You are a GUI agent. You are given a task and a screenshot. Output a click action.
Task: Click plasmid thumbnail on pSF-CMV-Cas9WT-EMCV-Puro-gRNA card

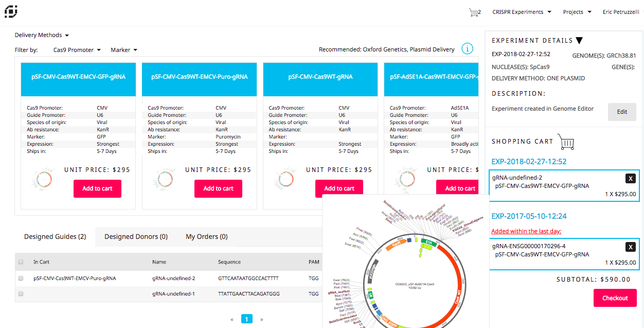click(x=165, y=179)
